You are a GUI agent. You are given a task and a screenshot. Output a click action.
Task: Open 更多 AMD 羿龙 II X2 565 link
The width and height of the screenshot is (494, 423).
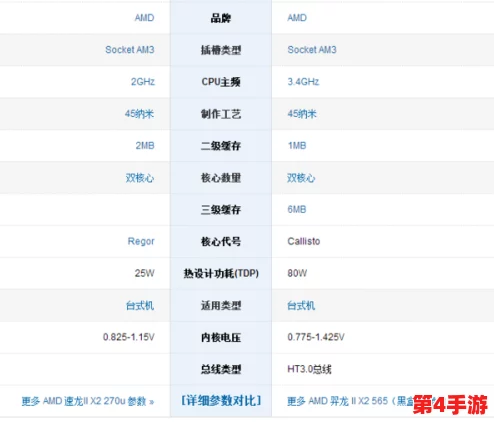tap(350, 401)
